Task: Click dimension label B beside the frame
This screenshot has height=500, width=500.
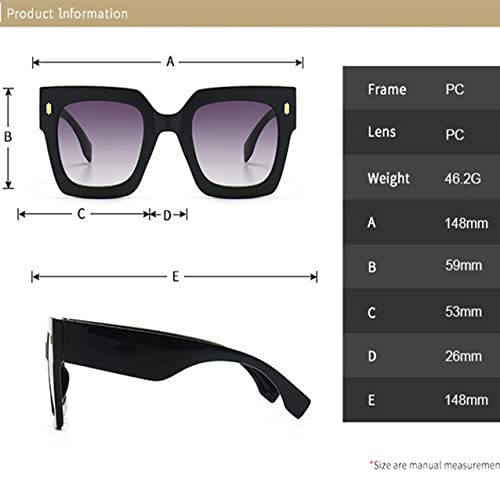Action: (x=8, y=136)
